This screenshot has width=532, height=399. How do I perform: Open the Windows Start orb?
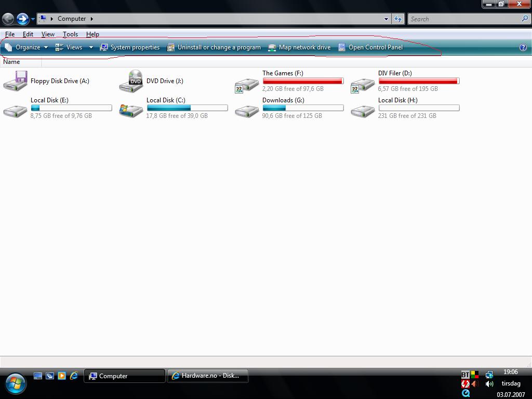(x=15, y=383)
